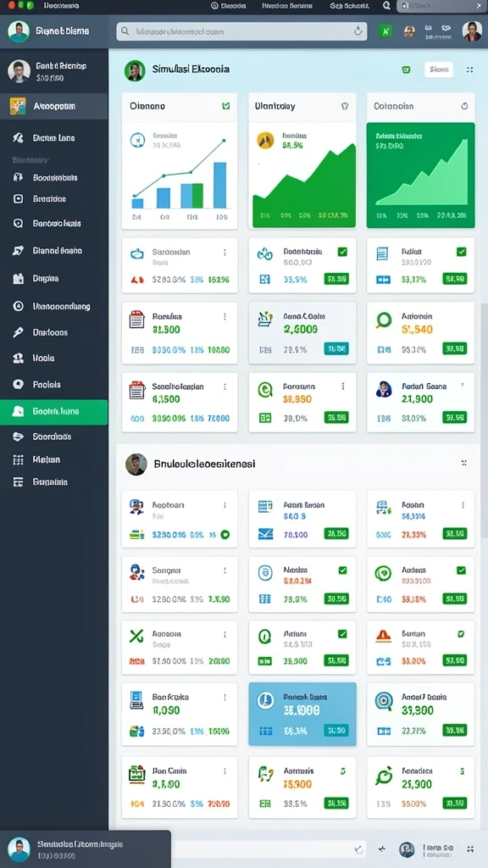This screenshot has height=868, width=488.
Task: Click the refresh icon on the Cotonoian card
Action: pyautogui.click(x=464, y=106)
